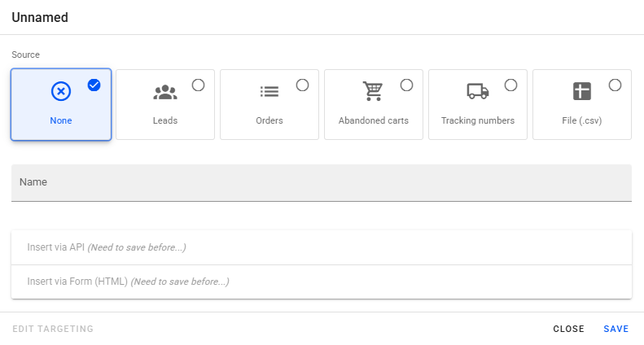Viewport: 644px width, 345px height.
Task: Select the Leads radio button
Action: [199, 85]
